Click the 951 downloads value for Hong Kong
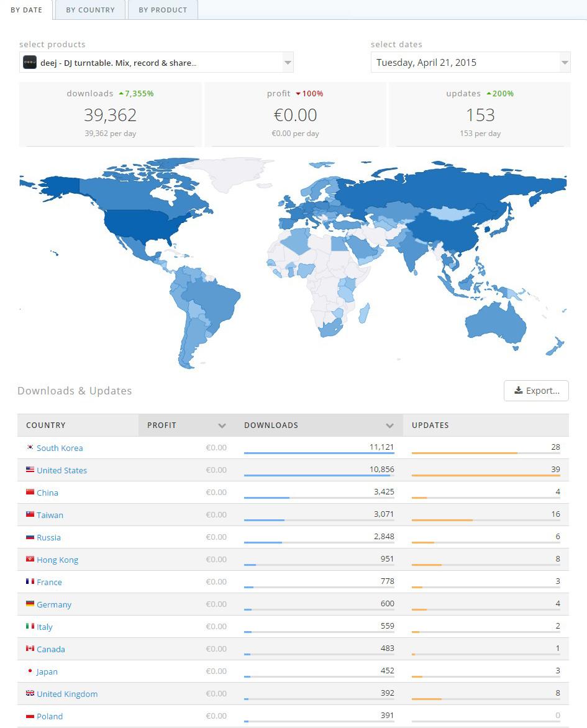Viewport: 587px width, 728px height. (388, 558)
